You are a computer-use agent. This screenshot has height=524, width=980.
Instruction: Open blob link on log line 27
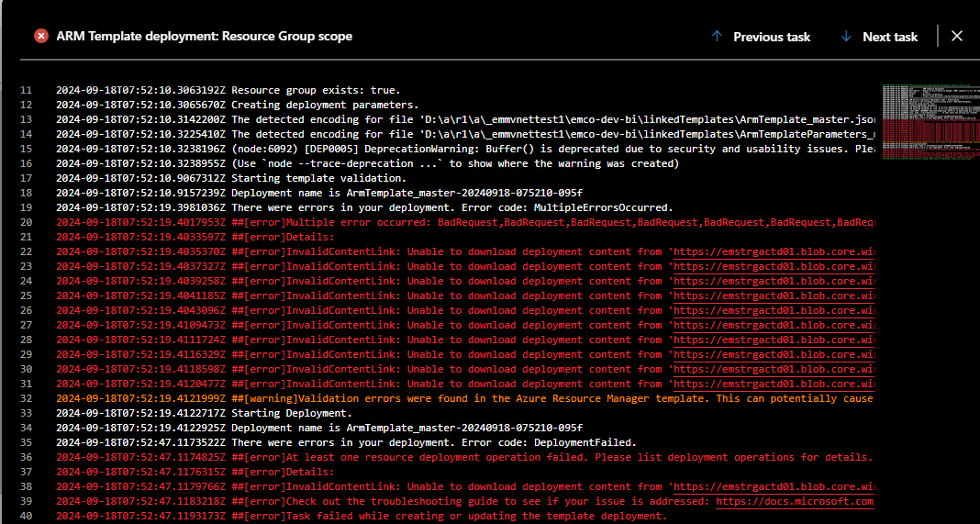(774, 325)
